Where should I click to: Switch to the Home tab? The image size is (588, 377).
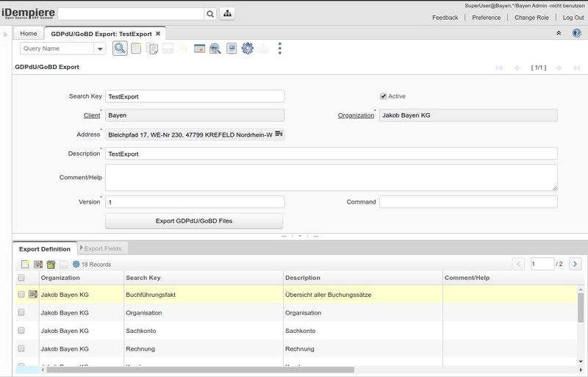pos(29,34)
